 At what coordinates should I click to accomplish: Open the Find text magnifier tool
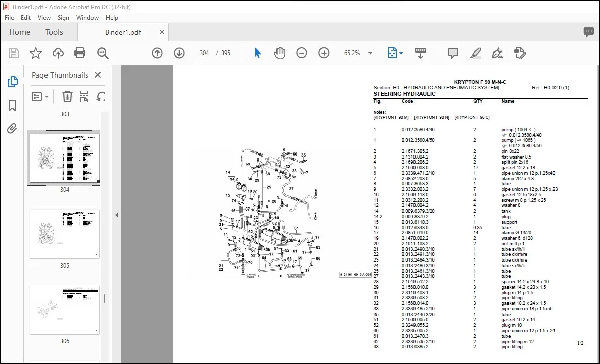(x=103, y=53)
